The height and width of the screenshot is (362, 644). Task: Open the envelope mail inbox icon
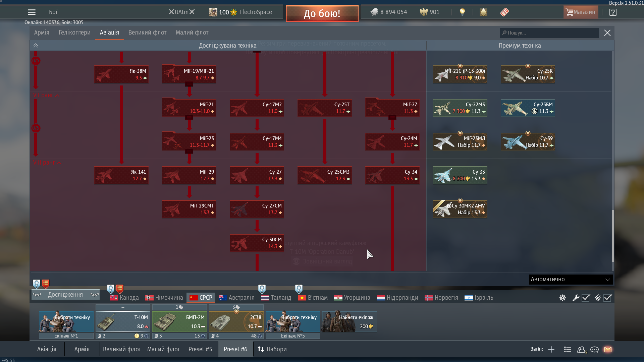pyautogui.click(x=608, y=350)
